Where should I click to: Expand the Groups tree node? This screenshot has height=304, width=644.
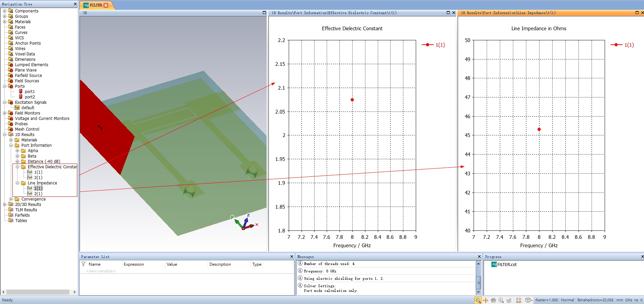pyautogui.click(x=4, y=16)
